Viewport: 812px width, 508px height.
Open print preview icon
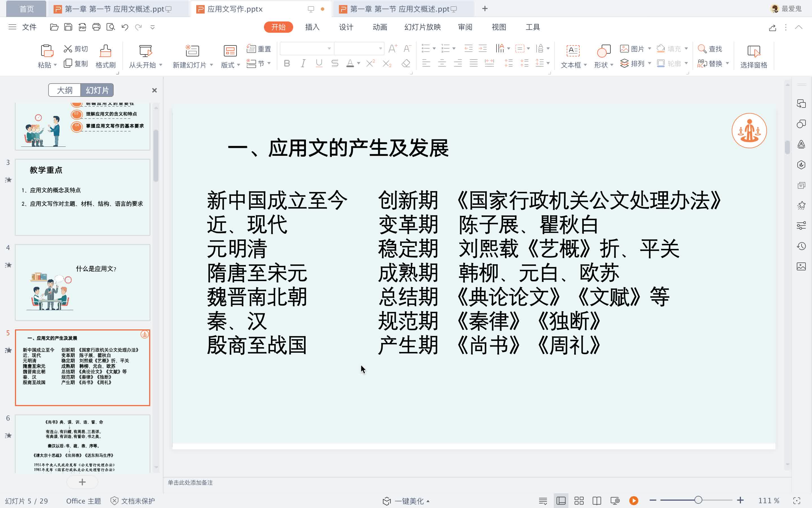[x=111, y=27]
